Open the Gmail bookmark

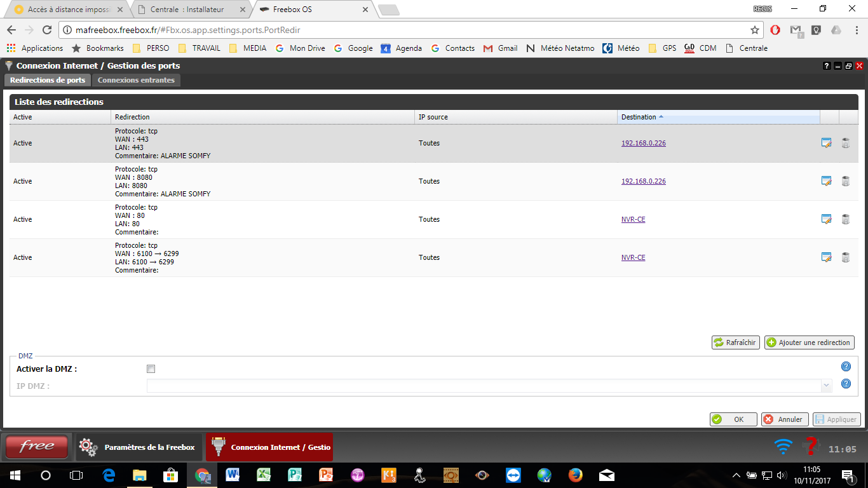(x=500, y=48)
